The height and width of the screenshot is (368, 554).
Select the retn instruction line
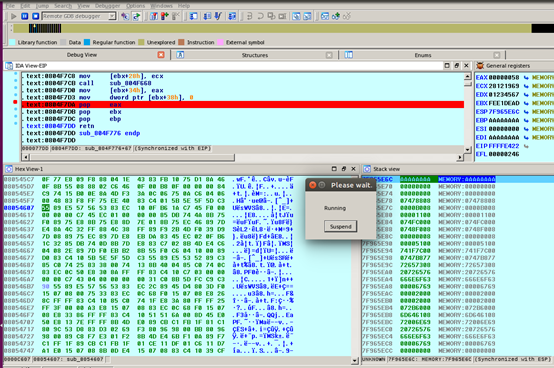pyautogui.click(x=243, y=126)
